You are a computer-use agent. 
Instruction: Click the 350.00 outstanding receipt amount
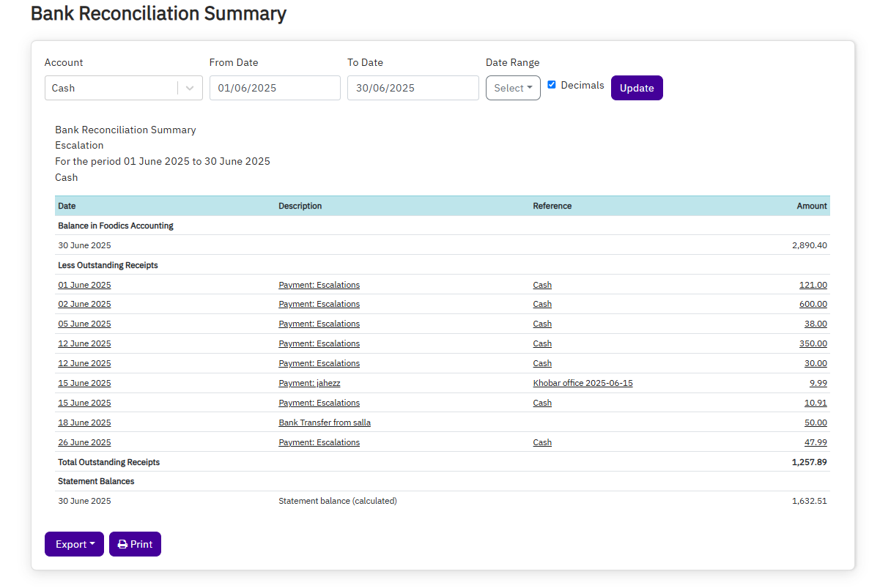tap(813, 343)
